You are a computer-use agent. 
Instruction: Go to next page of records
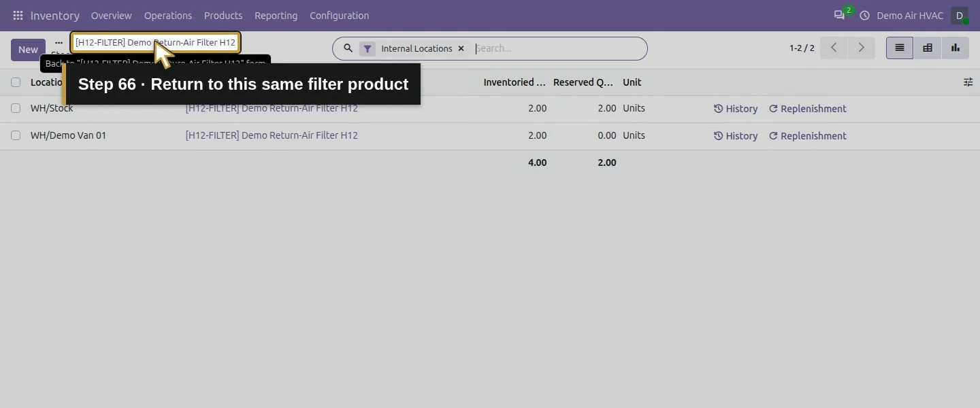coord(861,48)
